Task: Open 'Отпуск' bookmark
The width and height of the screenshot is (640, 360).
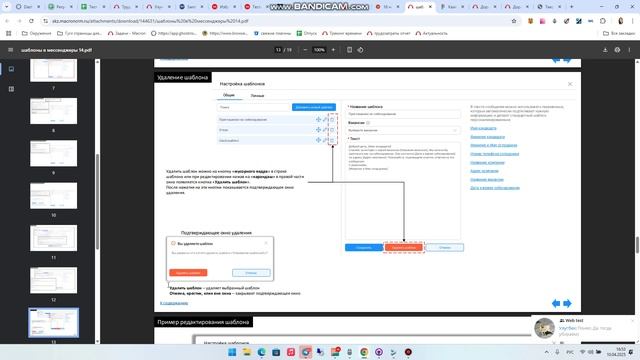Action: [x=307, y=33]
